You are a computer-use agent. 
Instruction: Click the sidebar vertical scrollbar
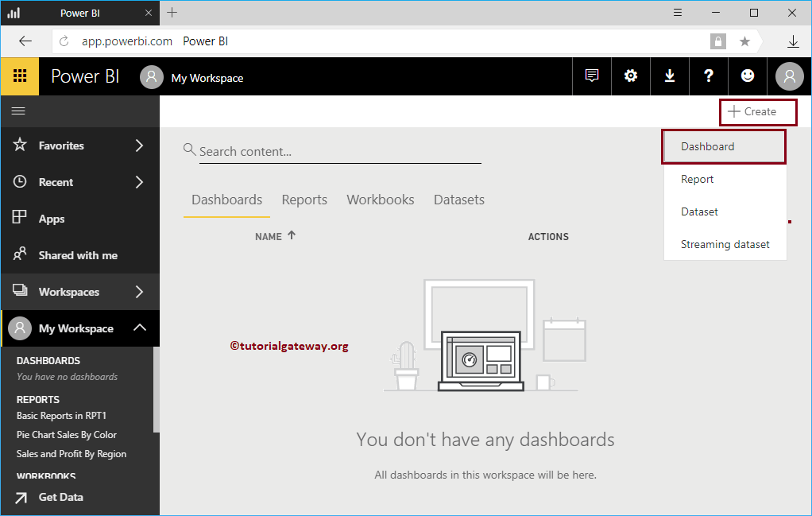[157, 390]
